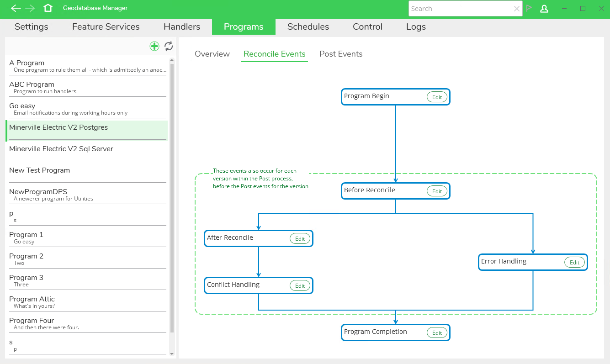Open the Overview tab

(x=212, y=54)
